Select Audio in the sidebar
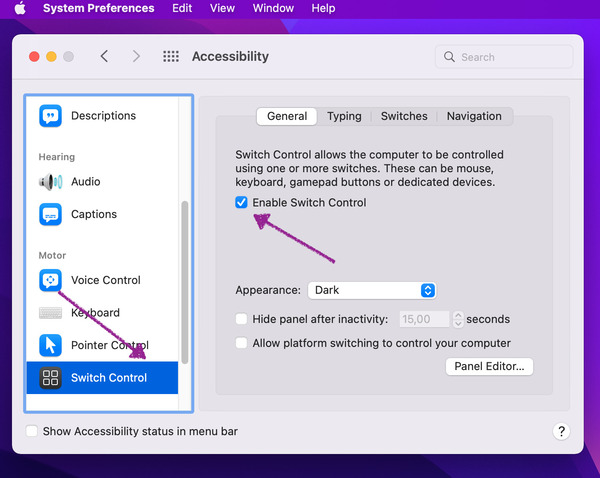 [102, 181]
